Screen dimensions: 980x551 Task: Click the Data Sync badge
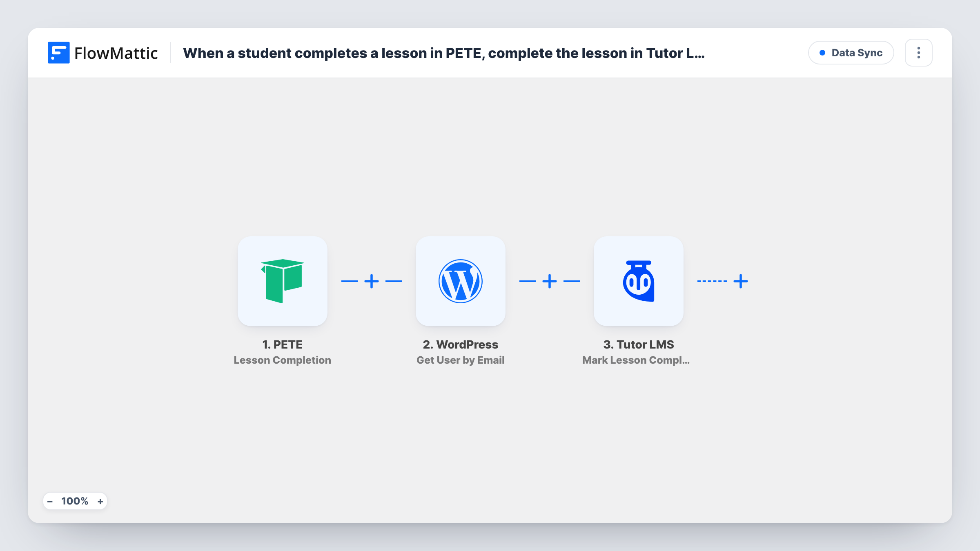[851, 53]
